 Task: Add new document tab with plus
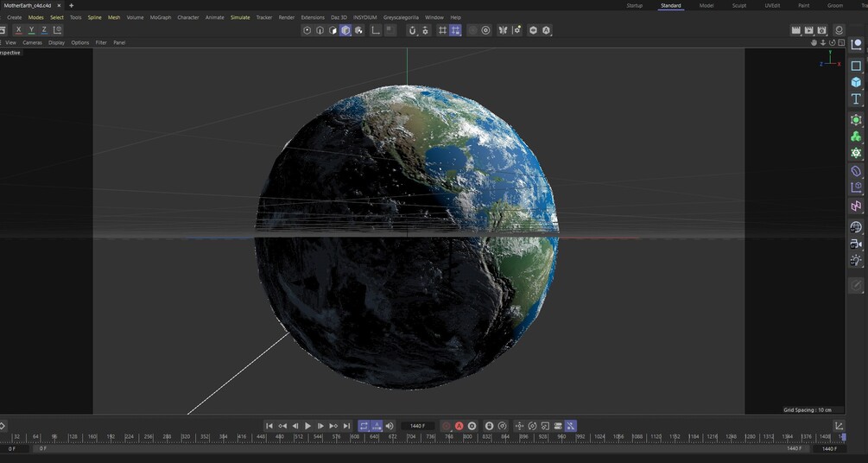[x=71, y=5]
